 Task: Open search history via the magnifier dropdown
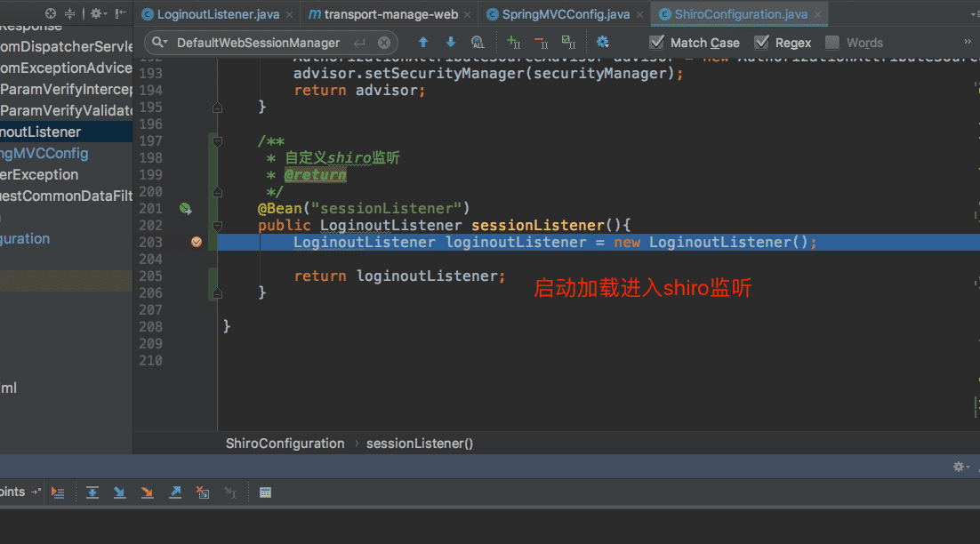pyautogui.click(x=157, y=42)
